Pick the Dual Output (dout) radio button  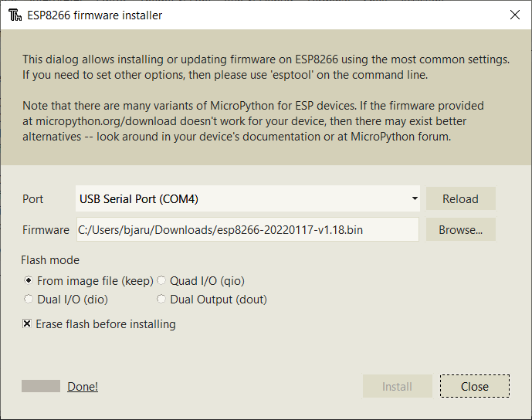[162, 300]
